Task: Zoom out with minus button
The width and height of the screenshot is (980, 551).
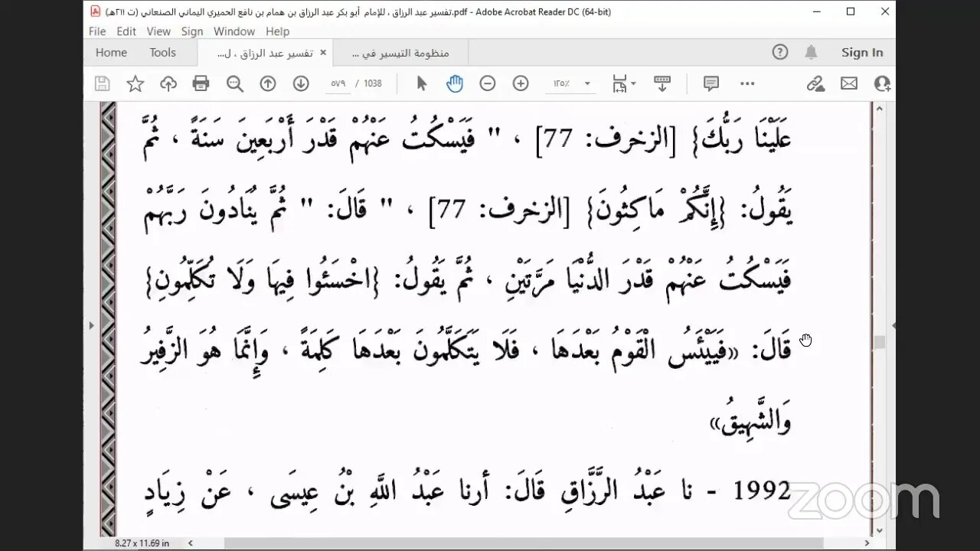Action: point(488,83)
